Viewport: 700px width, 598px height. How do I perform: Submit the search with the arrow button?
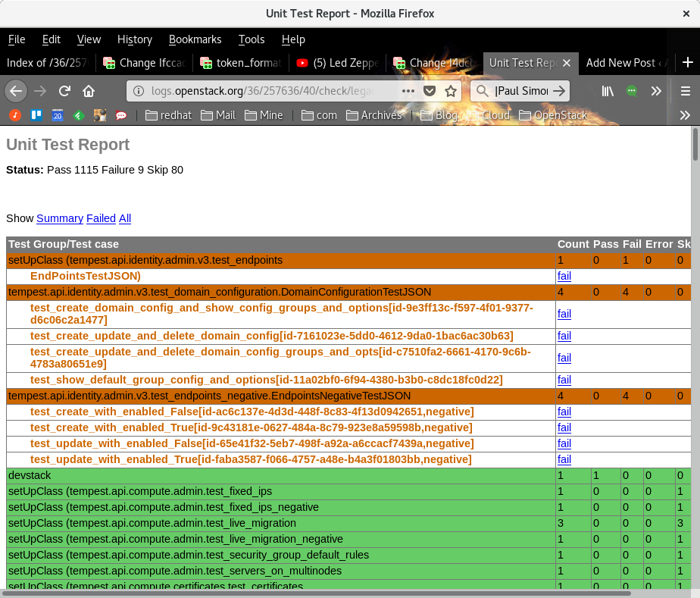pos(559,91)
